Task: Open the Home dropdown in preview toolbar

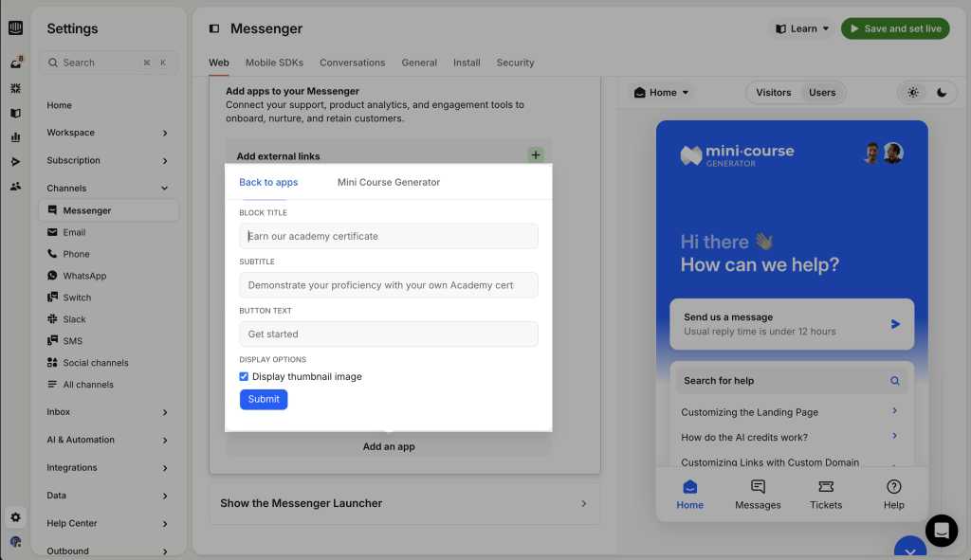Action: pos(661,92)
